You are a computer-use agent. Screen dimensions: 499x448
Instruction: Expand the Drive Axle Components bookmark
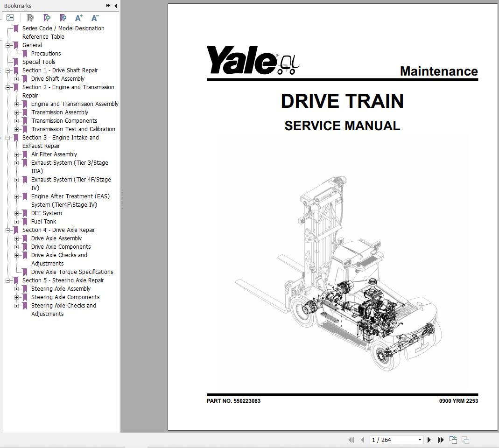coord(16,247)
